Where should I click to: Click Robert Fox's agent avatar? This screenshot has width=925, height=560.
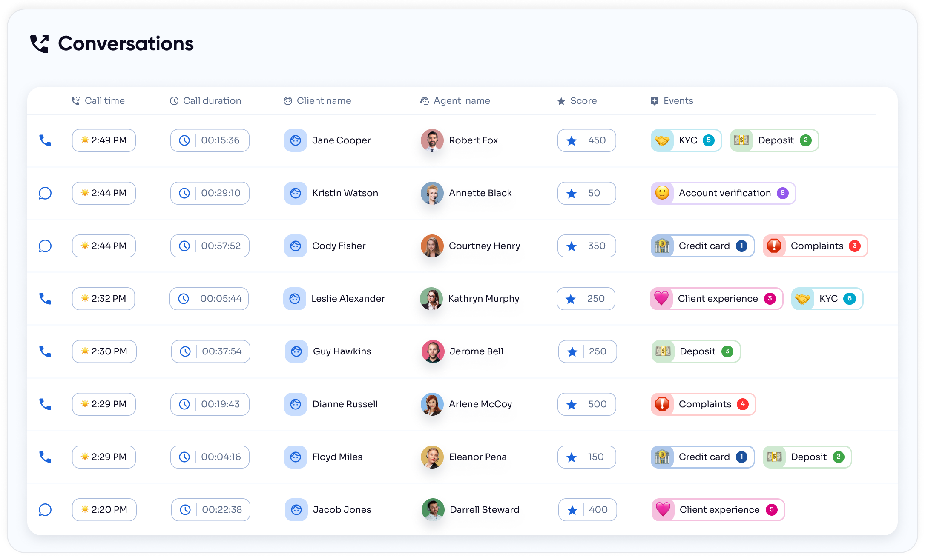[x=432, y=140]
